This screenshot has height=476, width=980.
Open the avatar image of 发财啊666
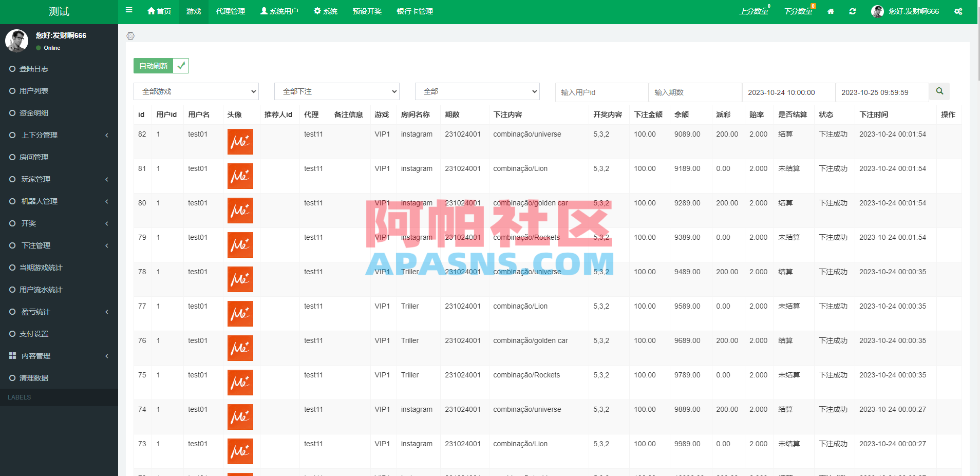877,11
